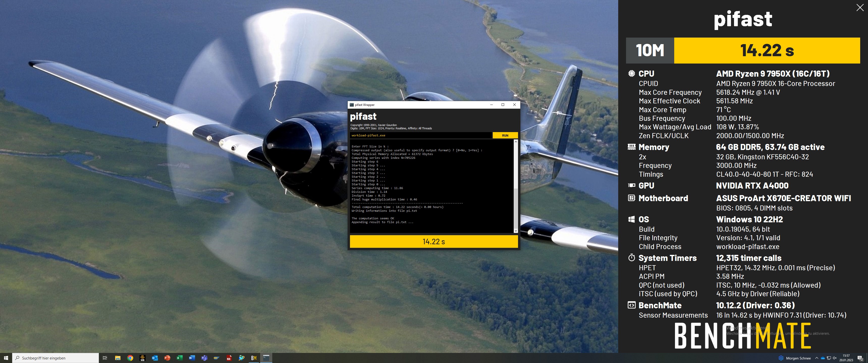868x363 pixels.
Task: Click the '12,315 timer calls' text
Action: [x=749, y=258]
